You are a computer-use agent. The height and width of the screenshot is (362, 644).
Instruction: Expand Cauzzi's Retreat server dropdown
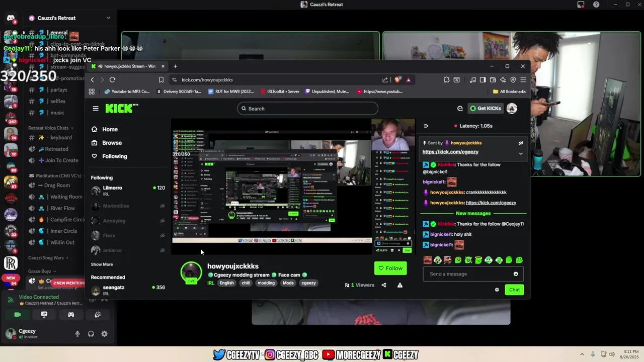(108, 18)
